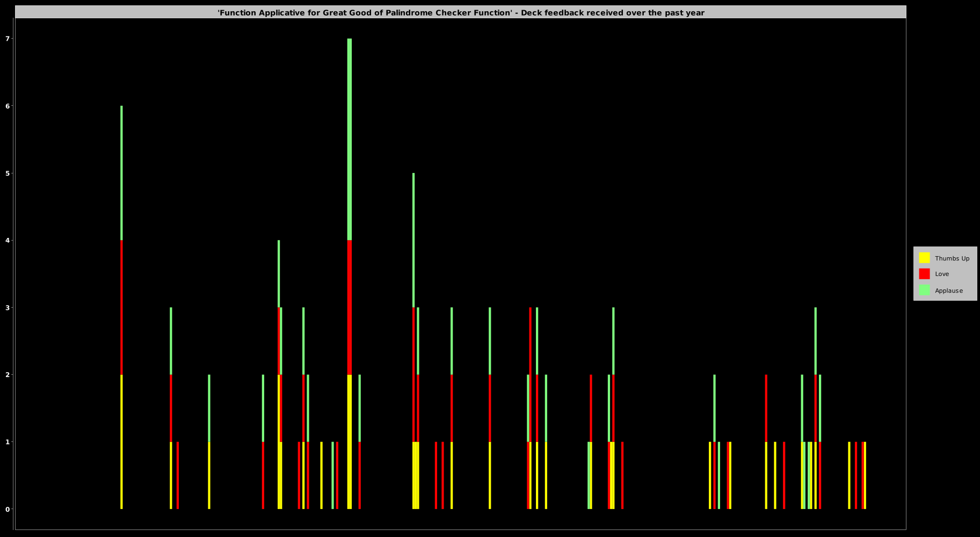Screen dimensions: 980x537
Task: Click the yellow Thumbs Up legend swatch
Action: tap(924, 258)
